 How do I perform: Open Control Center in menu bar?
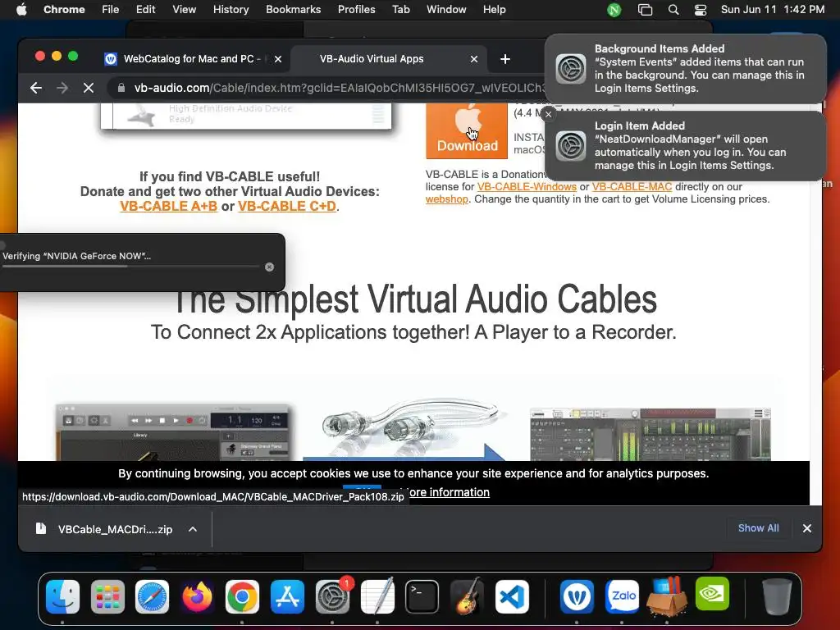click(x=701, y=10)
